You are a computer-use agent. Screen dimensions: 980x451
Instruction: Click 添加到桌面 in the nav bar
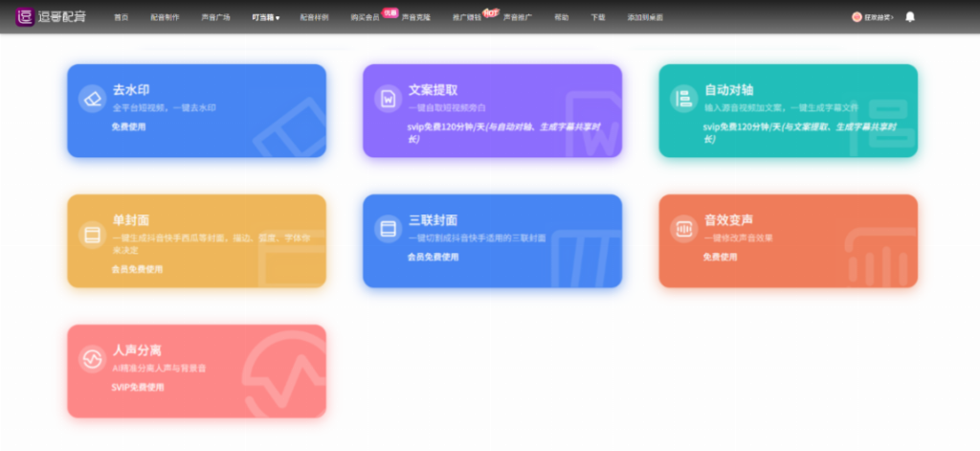645,18
